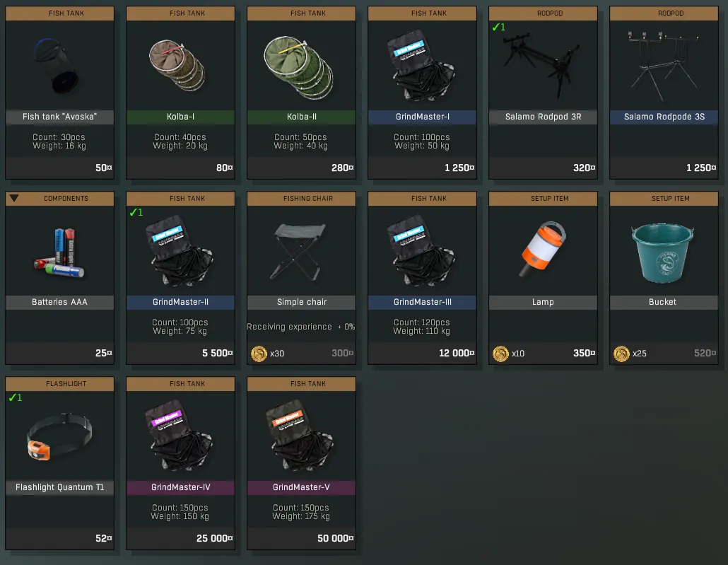728x565 pixels.
Task: Select the Batteries AAA item icon
Action: pyautogui.click(x=60, y=252)
